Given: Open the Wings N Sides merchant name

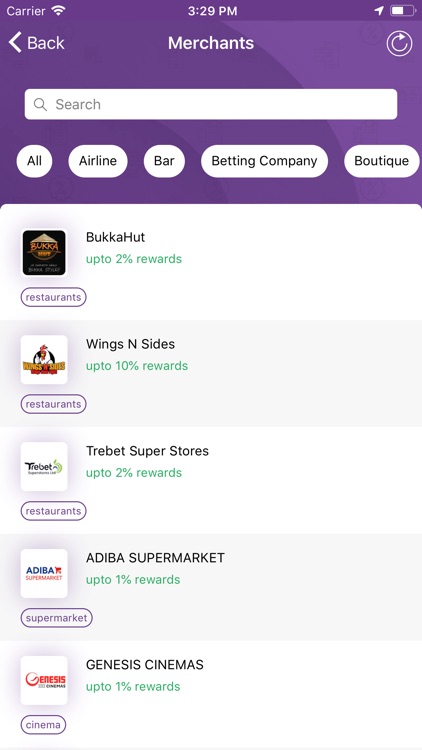Looking at the screenshot, I should point(131,344).
